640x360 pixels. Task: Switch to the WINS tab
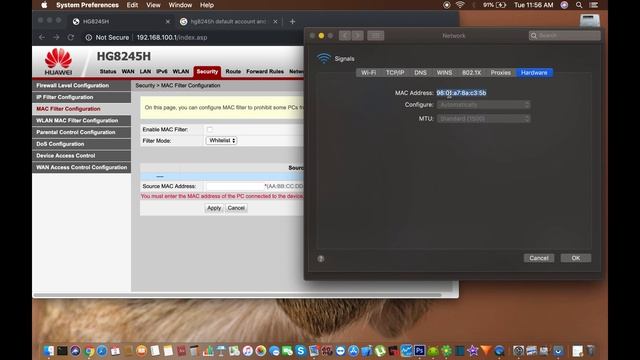tap(444, 73)
